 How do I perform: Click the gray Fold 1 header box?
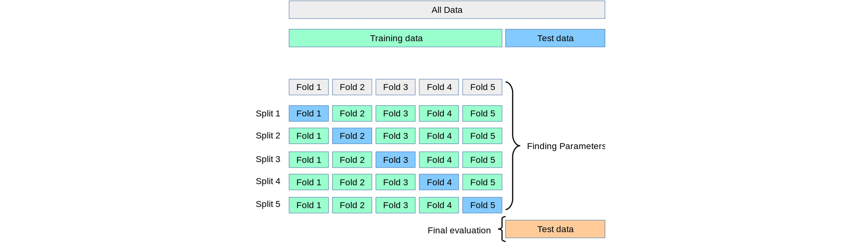[x=309, y=87]
